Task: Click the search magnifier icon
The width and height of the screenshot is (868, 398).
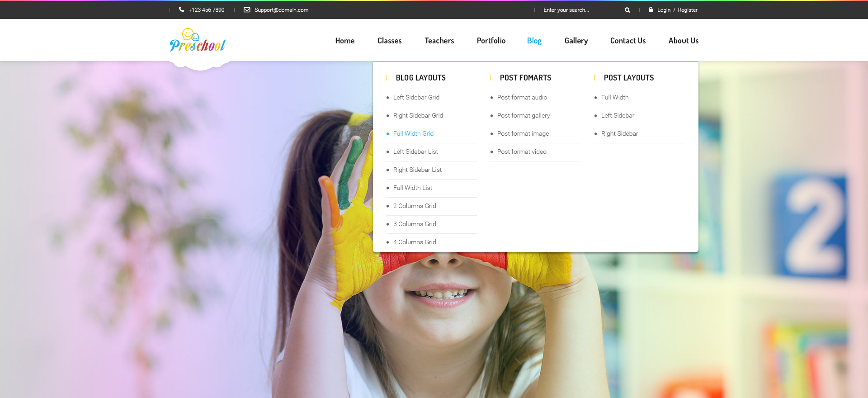Action: point(627,10)
